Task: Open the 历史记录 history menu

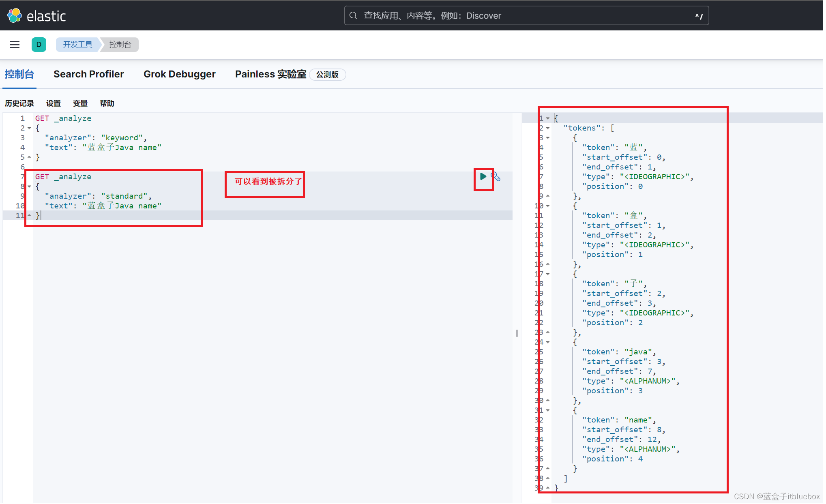Action: [20, 103]
